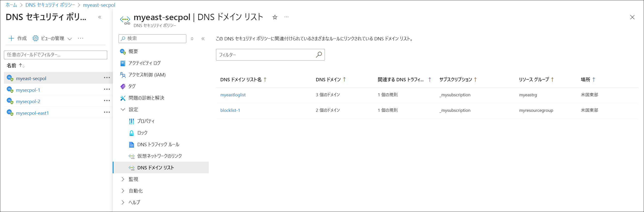Sort by サブスクリプション column
The image size is (644, 212).
[458, 79]
